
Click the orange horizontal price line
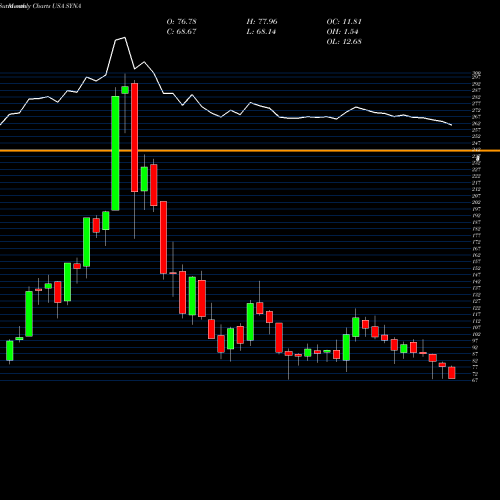tap(250, 151)
